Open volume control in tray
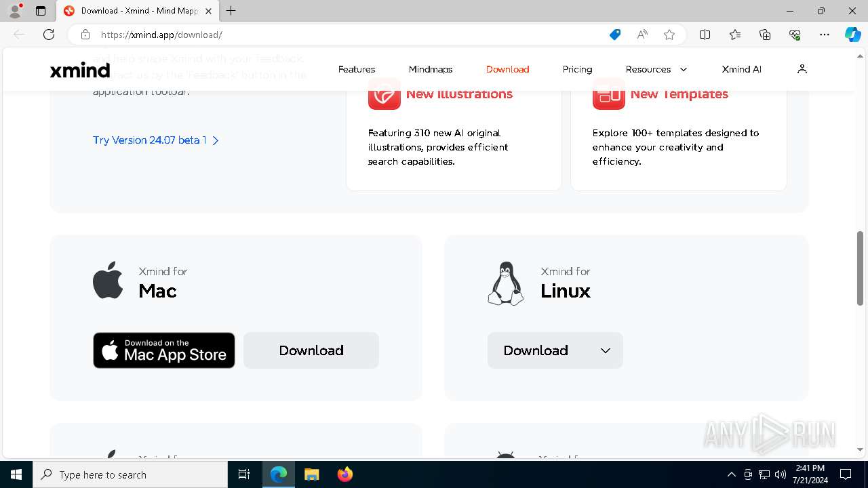Image resolution: width=868 pixels, height=488 pixels. tap(781, 474)
